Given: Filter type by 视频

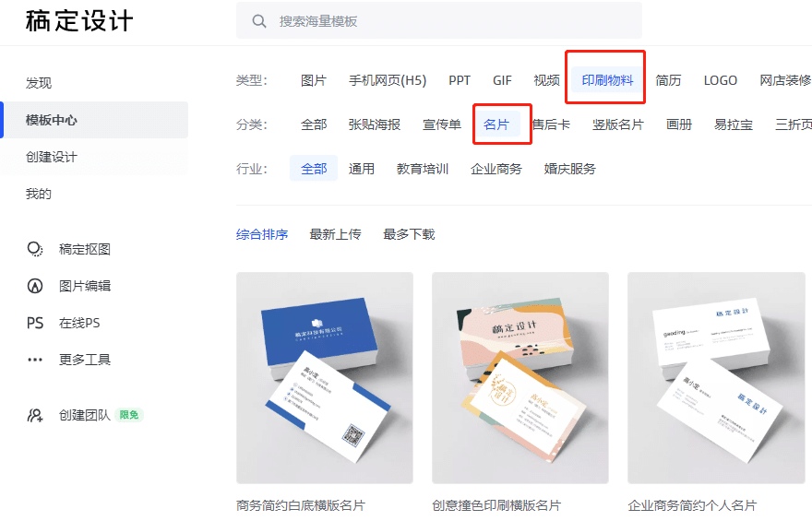Looking at the screenshot, I should point(547,81).
